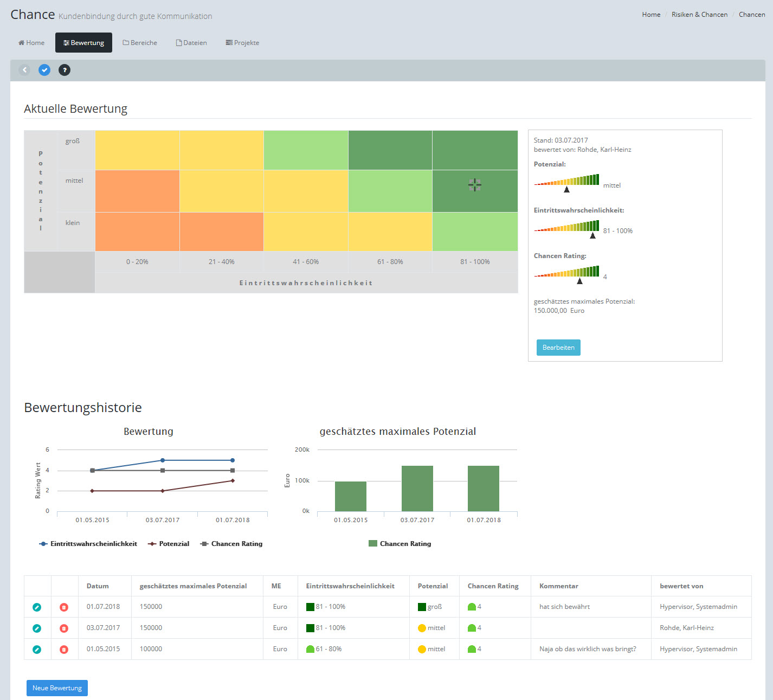This screenshot has height=700, width=773.
Task: Click the Bearbeiten button
Action: tap(558, 348)
